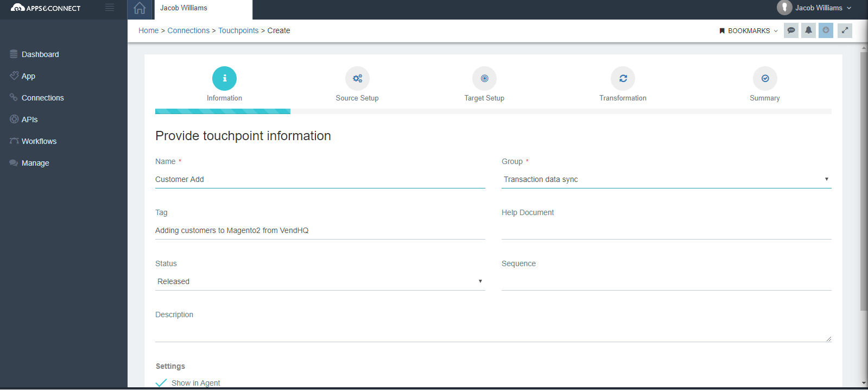Viewport: 868px width, 390px height.
Task: Open the Group dropdown
Action: (666, 179)
